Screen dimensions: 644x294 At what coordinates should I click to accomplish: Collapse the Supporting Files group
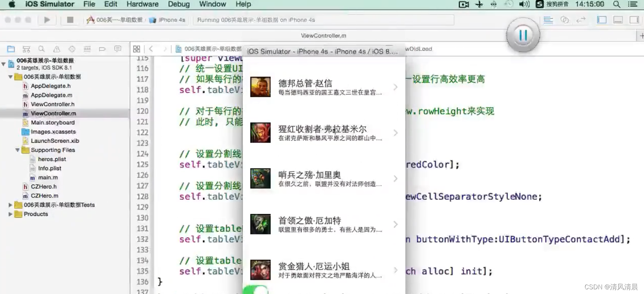click(x=18, y=150)
